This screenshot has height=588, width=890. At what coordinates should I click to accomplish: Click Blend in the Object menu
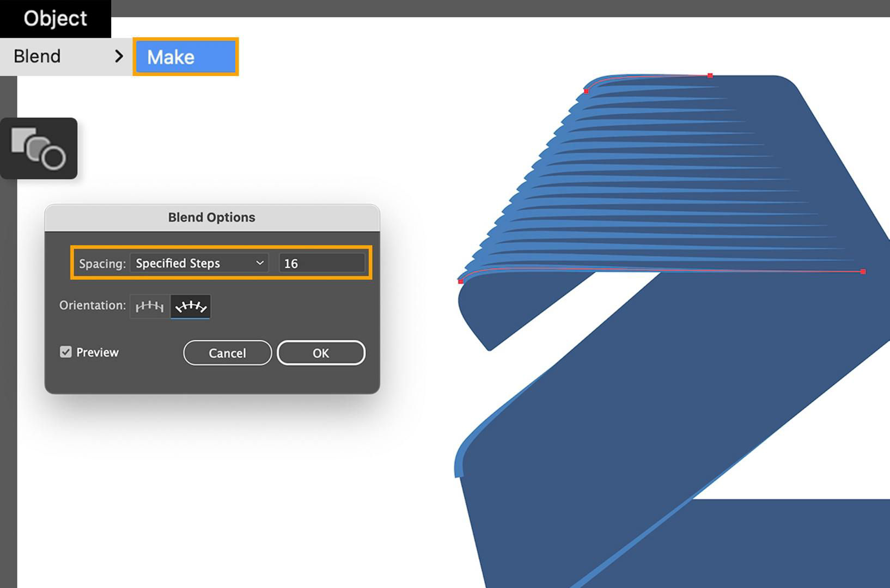tap(37, 56)
